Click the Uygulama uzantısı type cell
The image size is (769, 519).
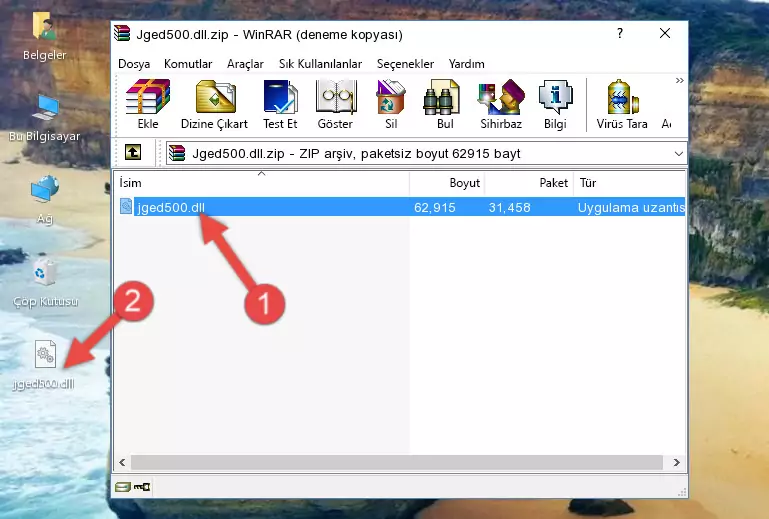click(x=631, y=208)
